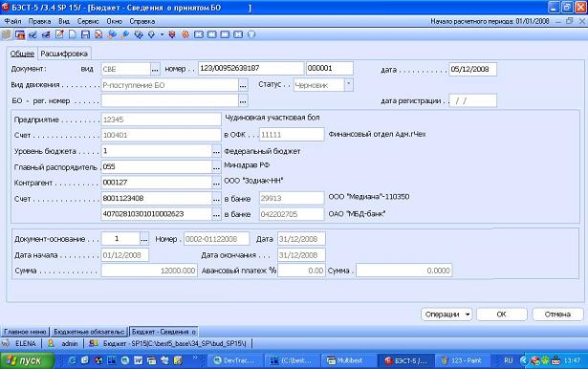This screenshot has height=369, width=588.
Task: Switch to the Расшифровка tab
Action: tap(64, 54)
